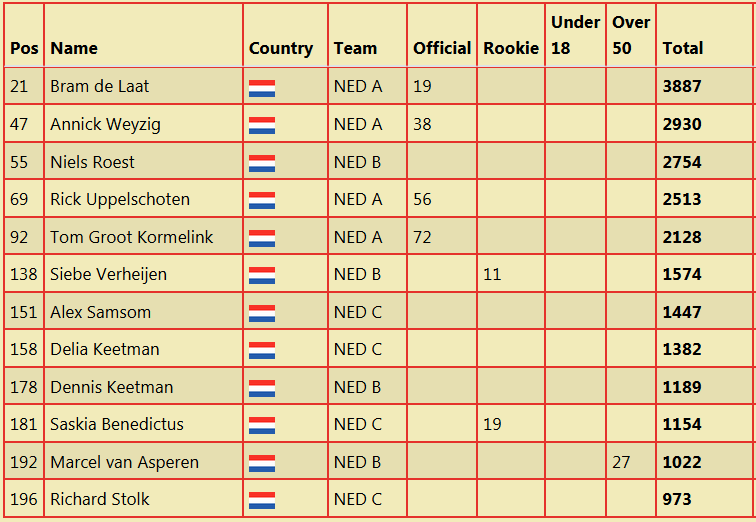Image resolution: width=756 pixels, height=522 pixels.
Task: Click the flag beside Tom Groot Kormelink
Action: coord(262,239)
